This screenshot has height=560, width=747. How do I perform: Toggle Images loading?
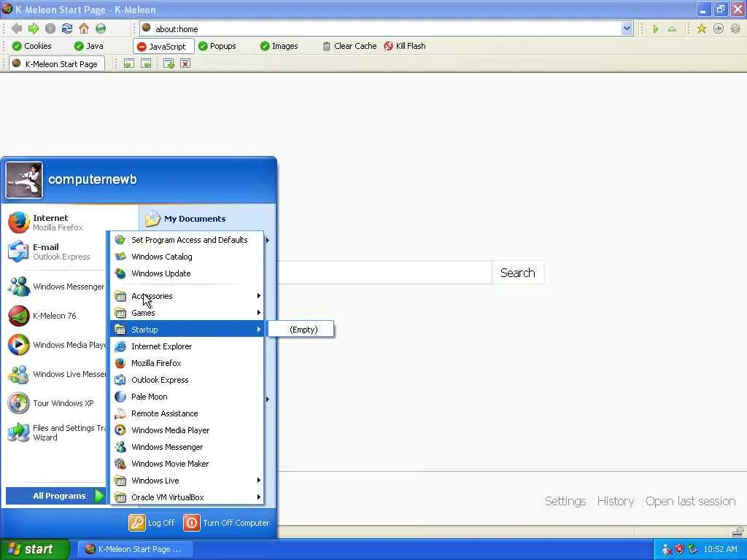click(279, 46)
